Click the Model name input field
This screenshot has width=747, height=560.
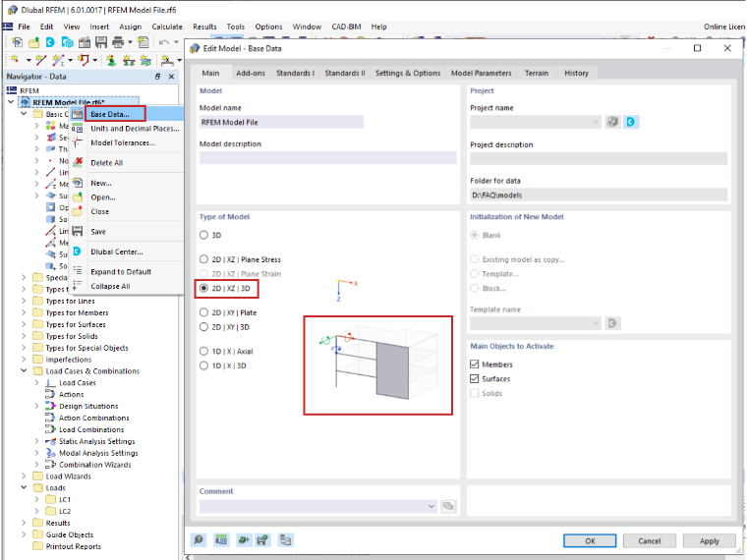point(281,122)
